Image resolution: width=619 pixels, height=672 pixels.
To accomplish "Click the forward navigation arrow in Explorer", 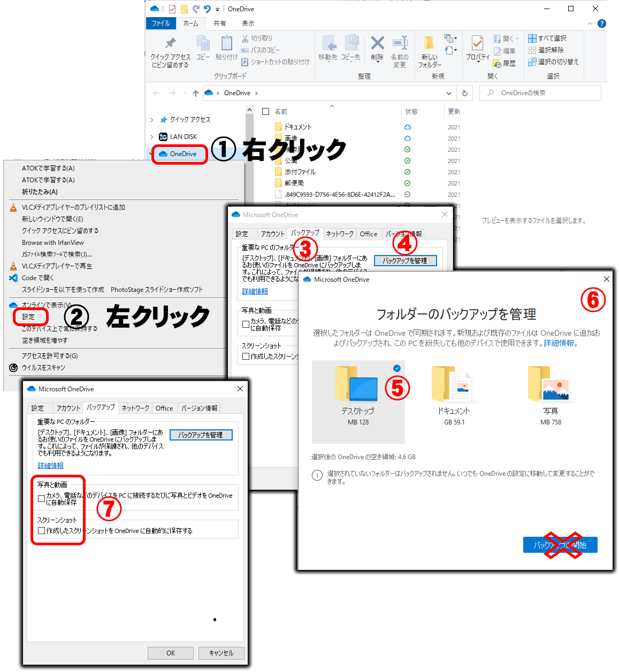I will [x=172, y=93].
